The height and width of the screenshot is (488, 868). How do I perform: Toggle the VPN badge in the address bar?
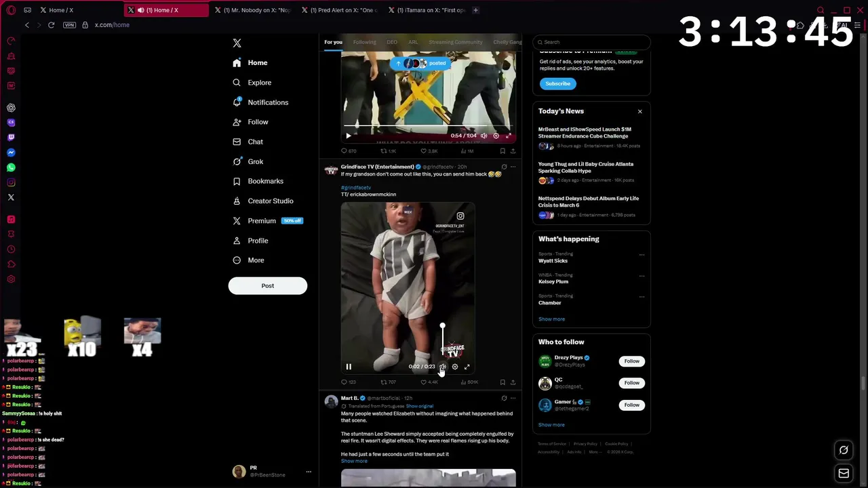click(69, 25)
